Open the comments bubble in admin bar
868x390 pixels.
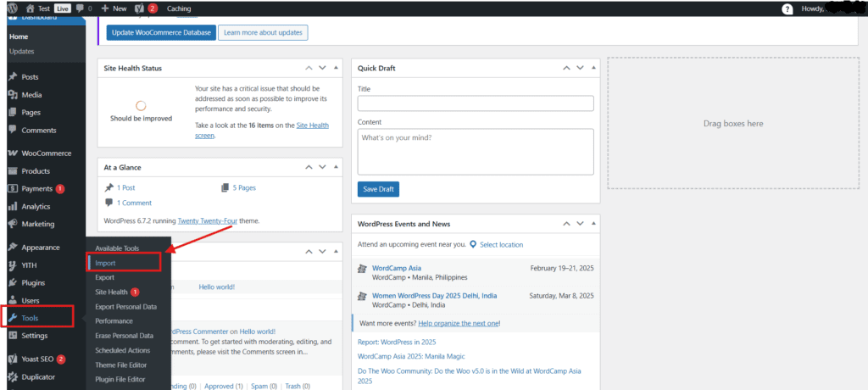coord(81,8)
